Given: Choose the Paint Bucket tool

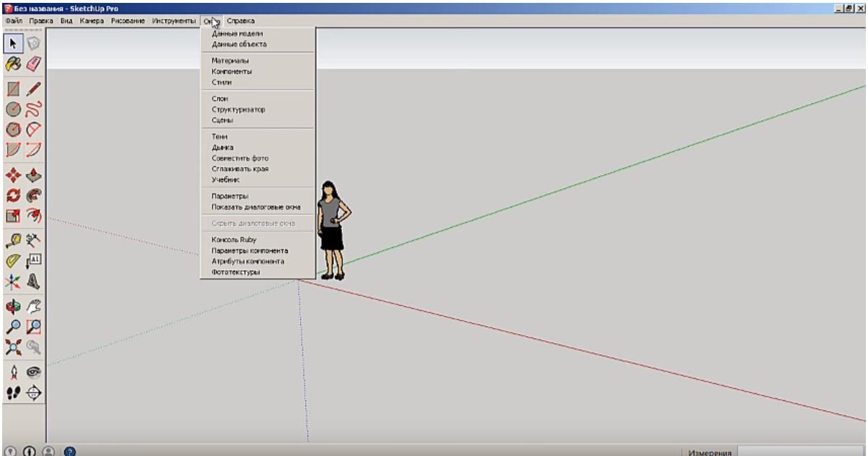Looking at the screenshot, I should (13, 65).
